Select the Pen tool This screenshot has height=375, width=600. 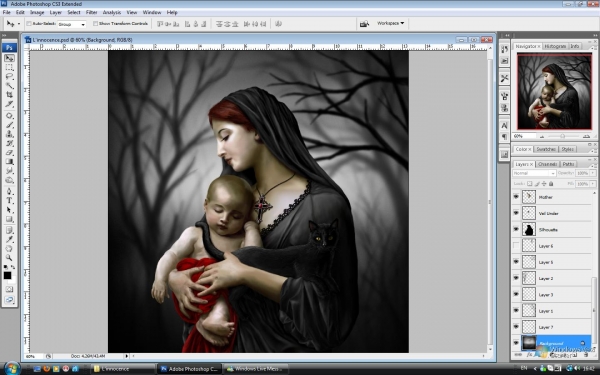pos(9,191)
